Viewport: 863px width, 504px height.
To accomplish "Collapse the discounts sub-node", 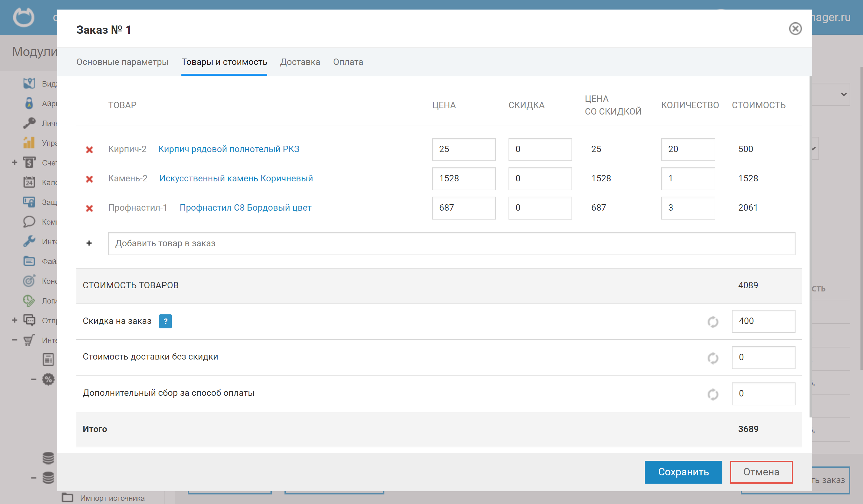I will tap(33, 379).
